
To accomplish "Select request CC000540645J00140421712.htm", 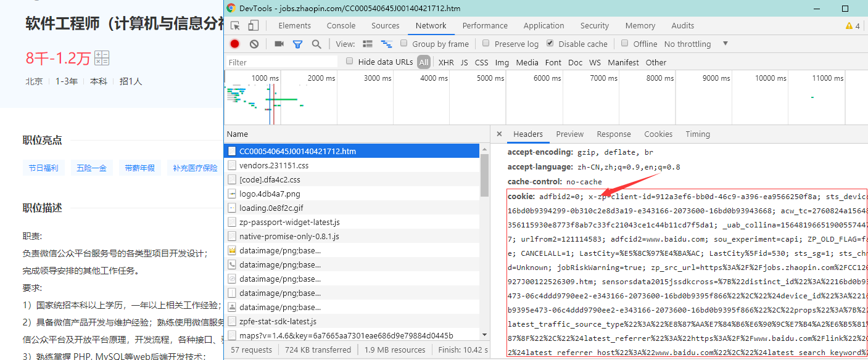I will pos(352,151).
